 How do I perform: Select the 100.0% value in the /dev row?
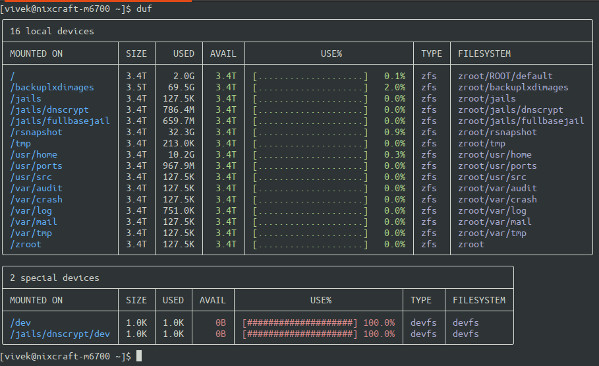click(x=379, y=323)
